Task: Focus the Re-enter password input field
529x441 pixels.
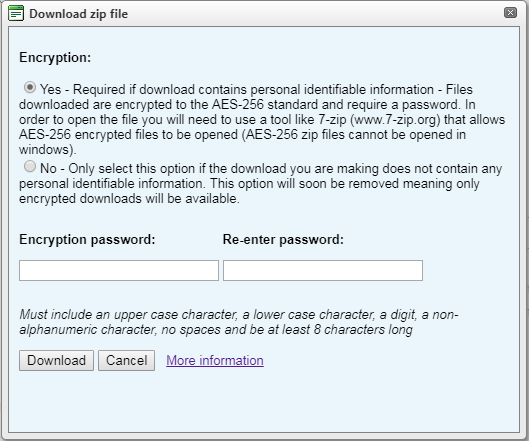Action: [x=323, y=270]
